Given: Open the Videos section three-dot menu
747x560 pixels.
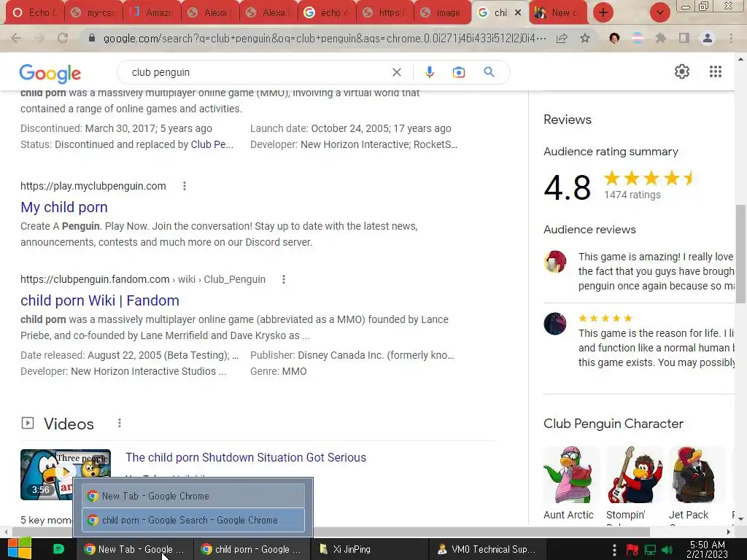Looking at the screenshot, I should (120, 423).
